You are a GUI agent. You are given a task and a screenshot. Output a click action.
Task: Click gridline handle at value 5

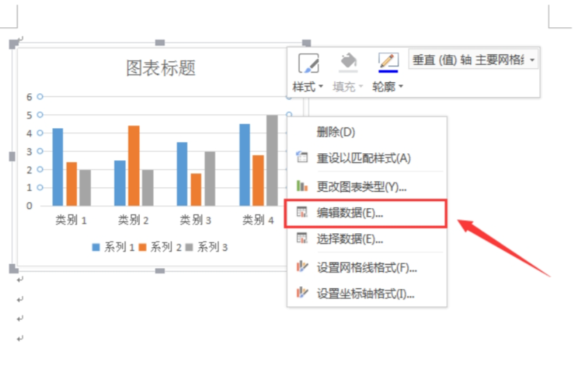(40, 115)
